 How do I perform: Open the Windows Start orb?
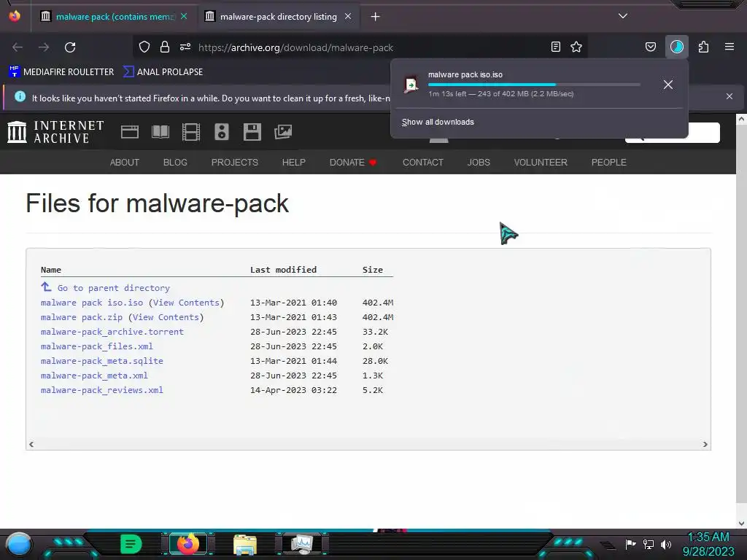(x=19, y=544)
